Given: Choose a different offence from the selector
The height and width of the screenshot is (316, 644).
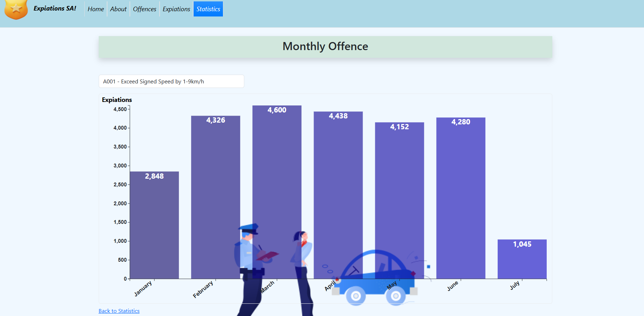Looking at the screenshot, I should [171, 81].
